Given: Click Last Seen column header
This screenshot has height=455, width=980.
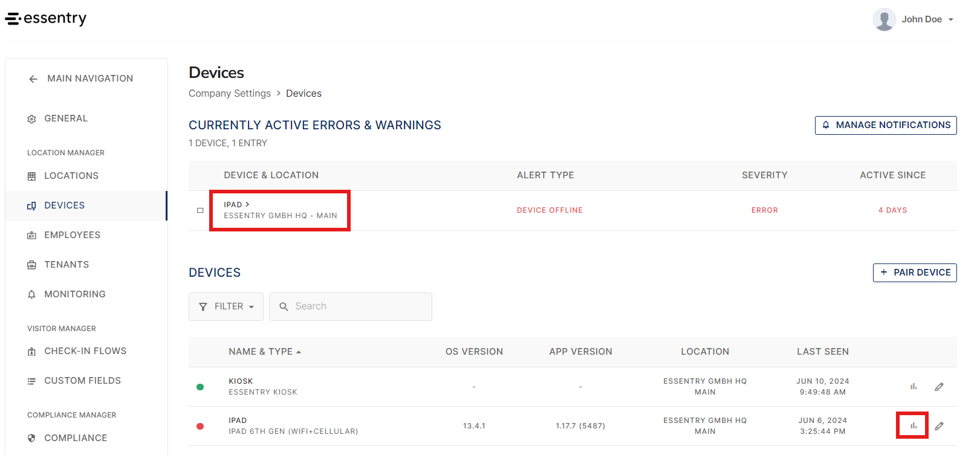Looking at the screenshot, I should coord(823,352).
